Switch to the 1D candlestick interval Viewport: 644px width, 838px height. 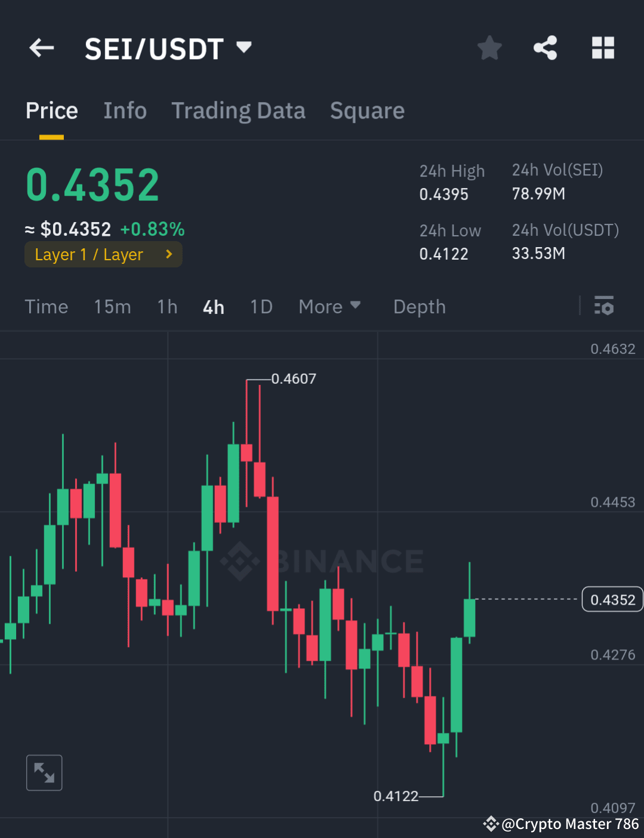click(261, 306)
